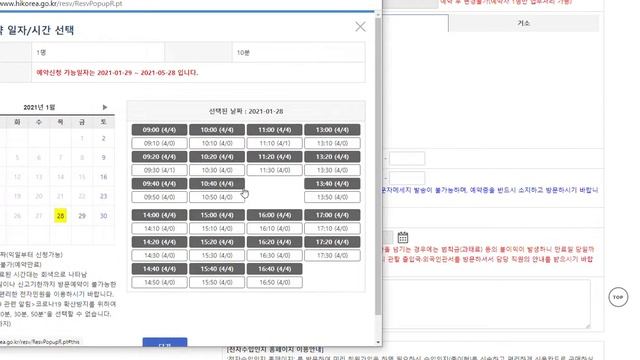Viewport: 640px width, 360px height.
Task: Choose the 14:10 (4/0) time slot
Action: click(159, 229)
